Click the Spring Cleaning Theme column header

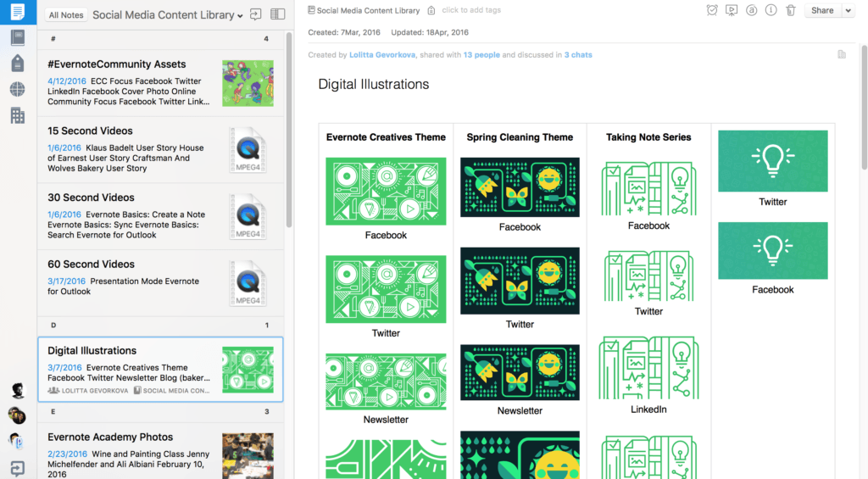pyautogui.click(x=520, y=137)
